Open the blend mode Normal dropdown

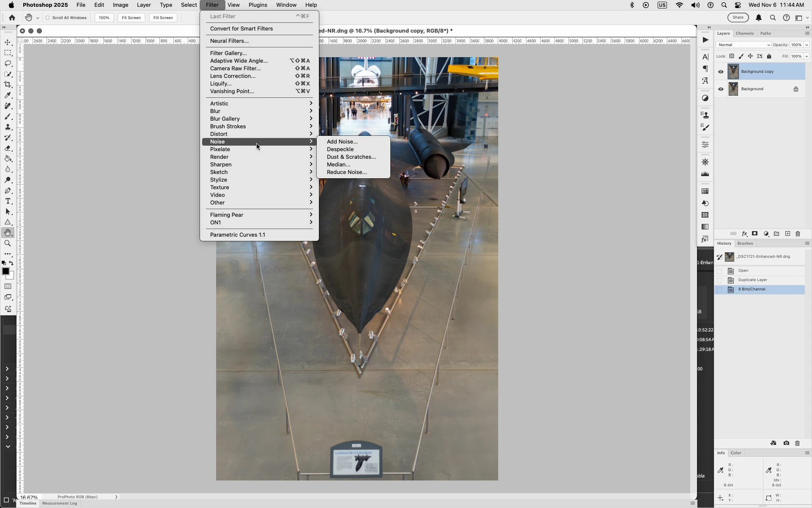[743, 45]
